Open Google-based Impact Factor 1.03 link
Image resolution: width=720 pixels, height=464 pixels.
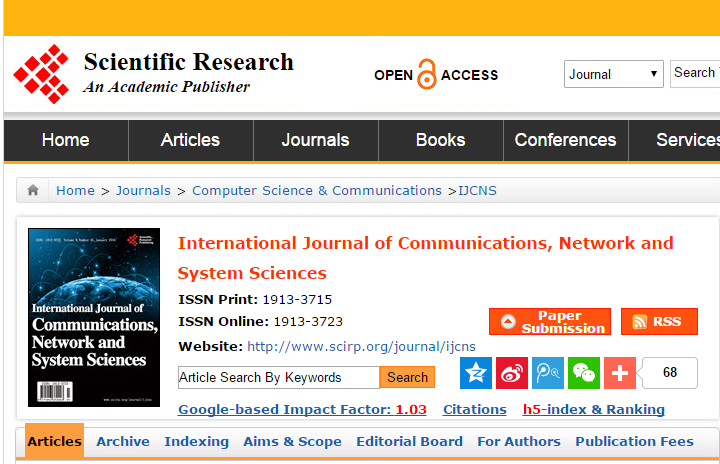302,409
